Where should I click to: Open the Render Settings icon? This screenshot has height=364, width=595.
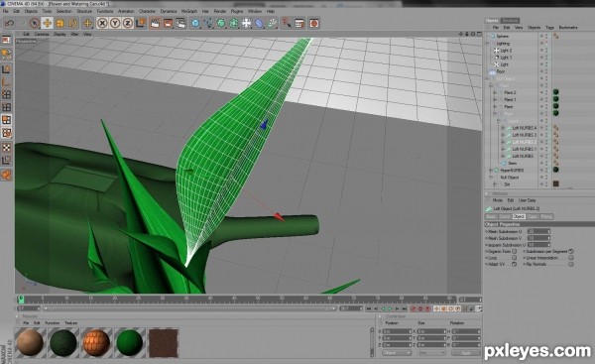tap(180, 23)
